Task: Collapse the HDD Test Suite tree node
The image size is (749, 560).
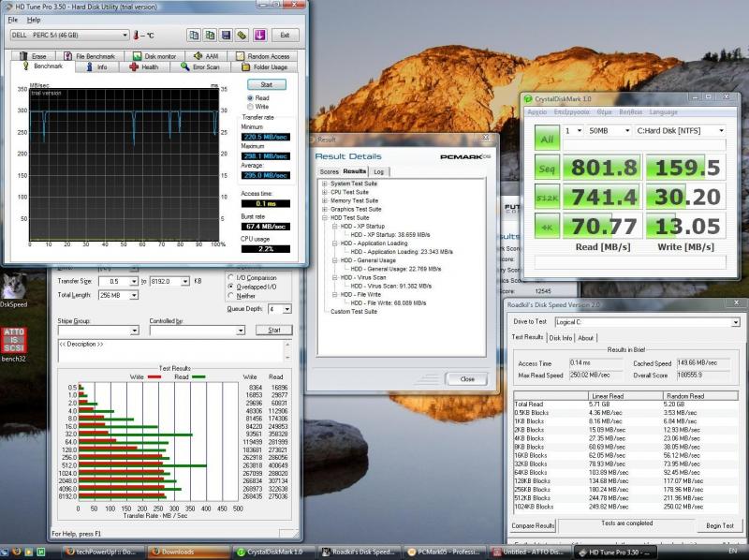Action: coord(324,218)
